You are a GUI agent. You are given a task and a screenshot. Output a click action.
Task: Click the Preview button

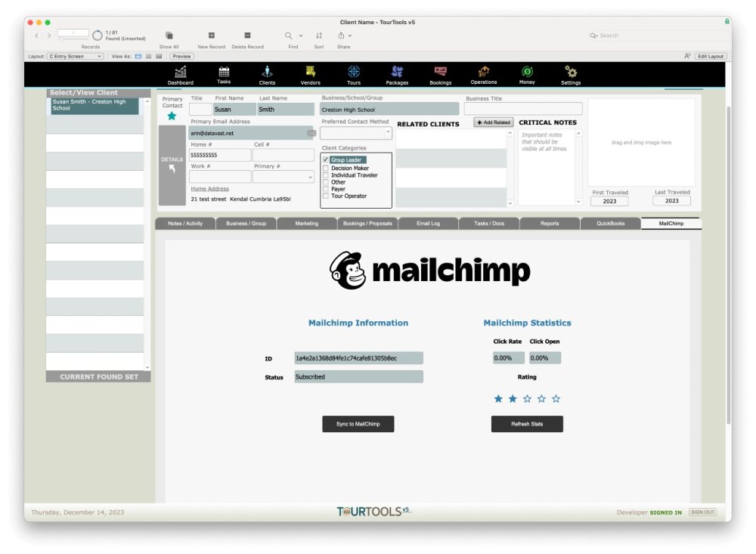pos(181,57)
